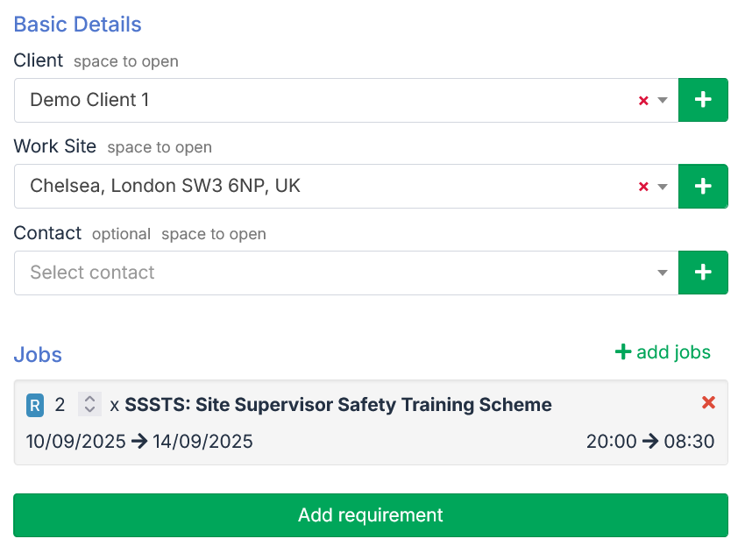
Task: Click the Add requirement button
Action: pos(370,515)
